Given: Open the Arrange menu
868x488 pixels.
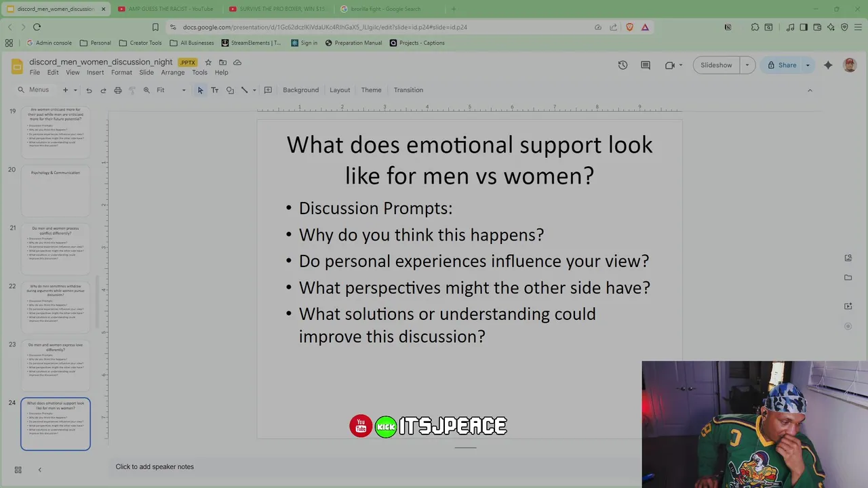Looking at the screenshot, I should [x=173, y=73].
